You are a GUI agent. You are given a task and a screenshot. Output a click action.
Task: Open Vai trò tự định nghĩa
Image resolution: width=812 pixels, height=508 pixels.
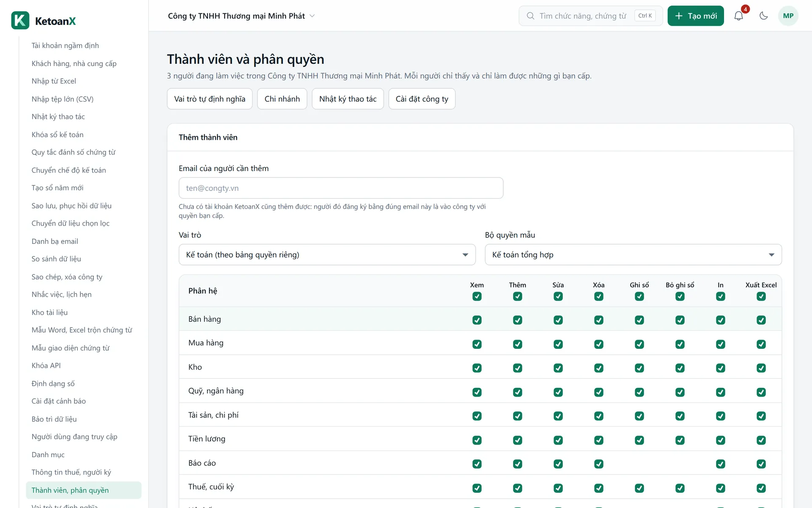click(210, 99)
